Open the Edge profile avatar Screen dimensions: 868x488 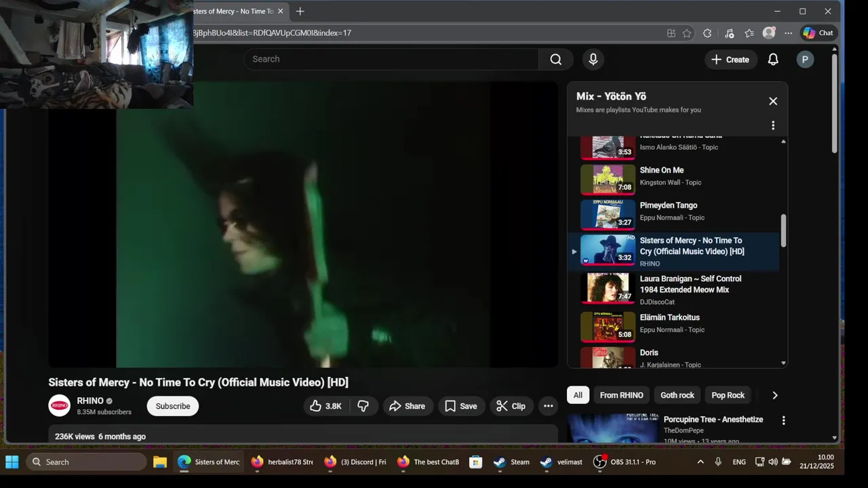[x=769, y=33]
